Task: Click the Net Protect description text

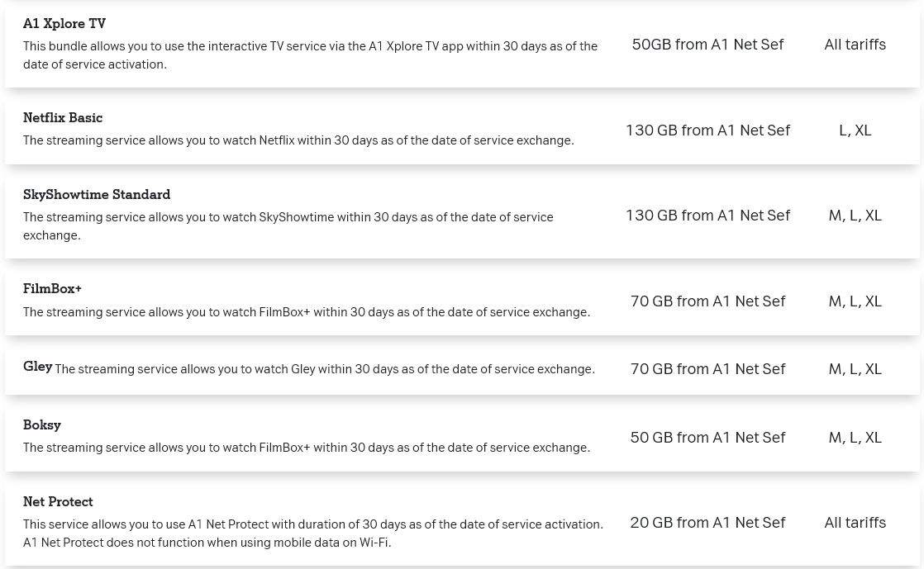Action: tap(312, 533)
